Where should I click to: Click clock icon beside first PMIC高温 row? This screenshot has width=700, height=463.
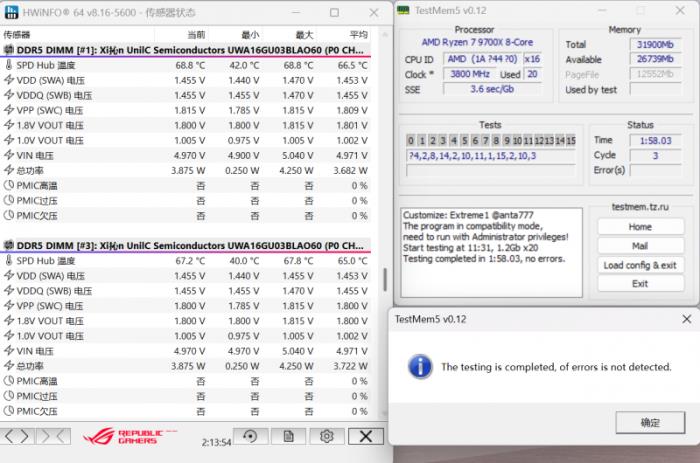coord(8,185)
